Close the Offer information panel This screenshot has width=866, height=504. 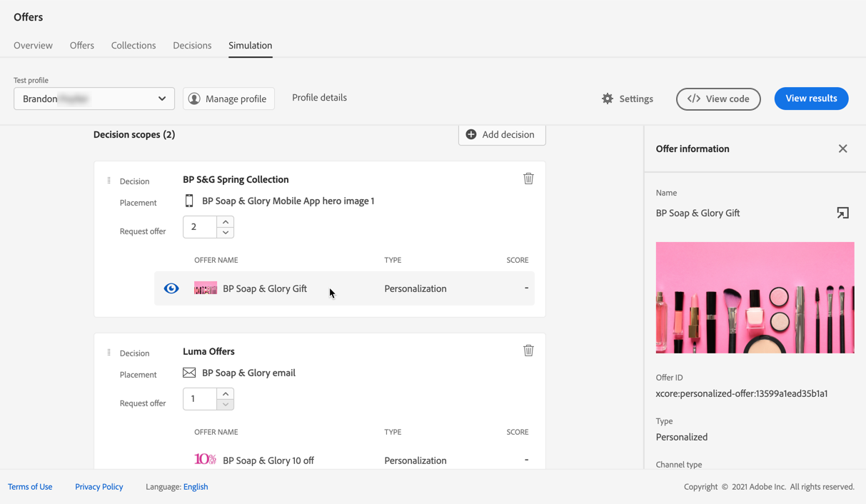click(842, 148)
